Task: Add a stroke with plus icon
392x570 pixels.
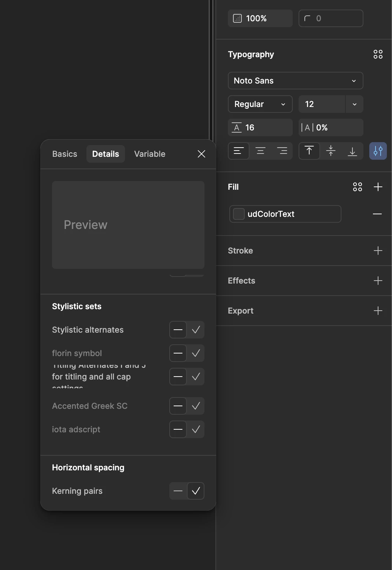Action: pos(378,251)
